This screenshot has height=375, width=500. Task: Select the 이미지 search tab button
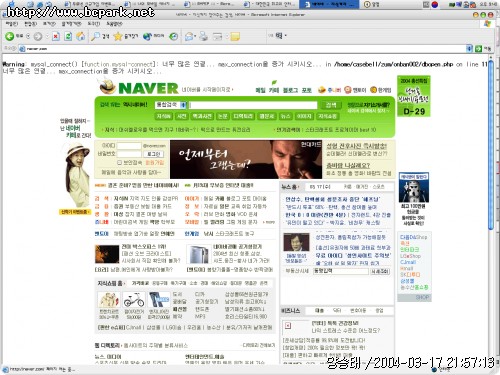(304, 116)
